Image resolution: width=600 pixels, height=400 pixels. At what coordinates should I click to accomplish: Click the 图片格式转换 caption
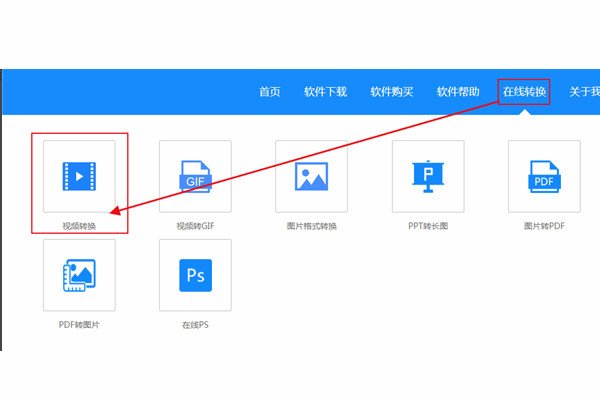[x=311, y=226]
